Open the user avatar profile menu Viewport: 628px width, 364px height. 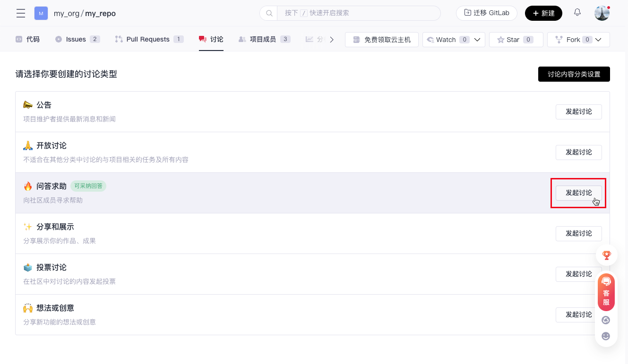click(602, 13)
